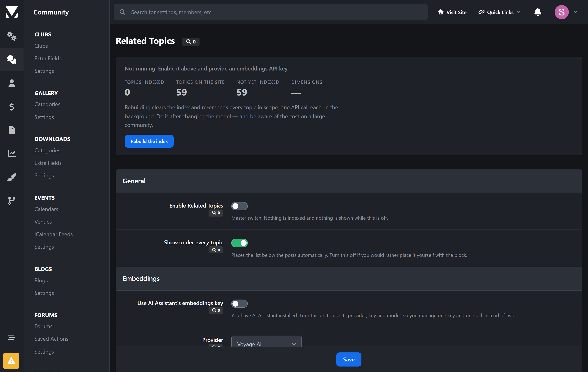Save the Related Topics settings
The image size is (588, 372).
click(x=349, y=359)
